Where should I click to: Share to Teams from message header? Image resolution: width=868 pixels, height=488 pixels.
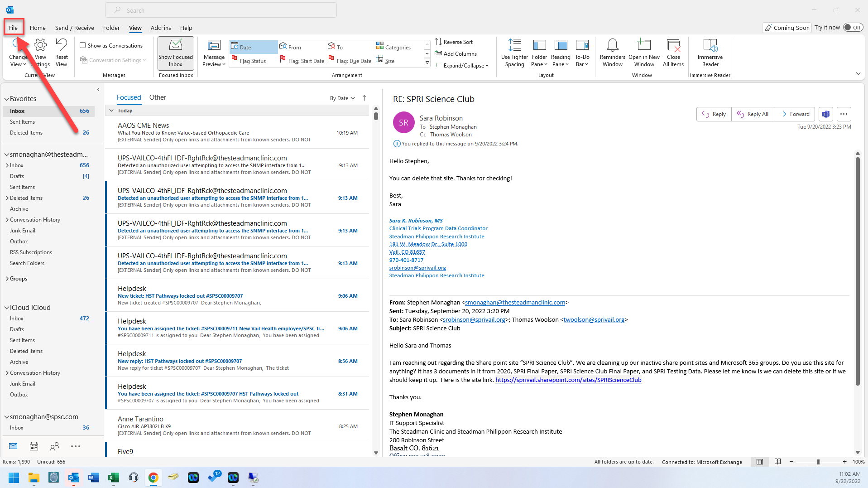pos(825,114)
